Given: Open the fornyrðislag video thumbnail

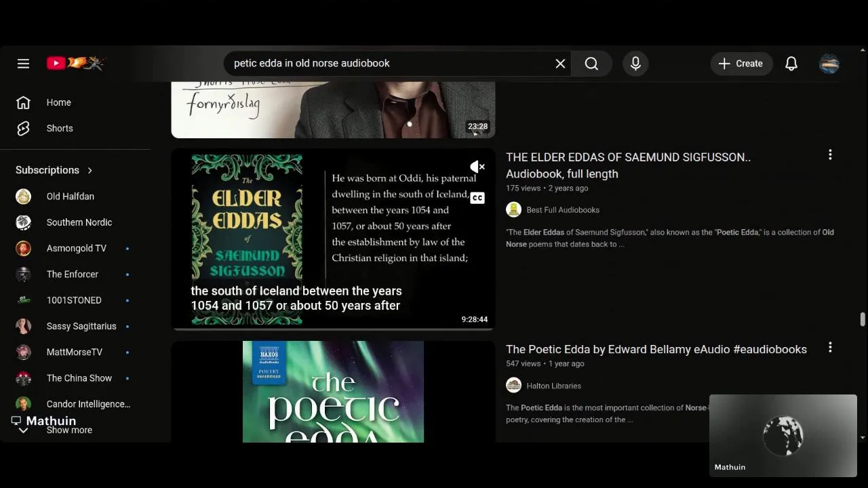Looking at the screenshot, I should (x=333, y=110).
